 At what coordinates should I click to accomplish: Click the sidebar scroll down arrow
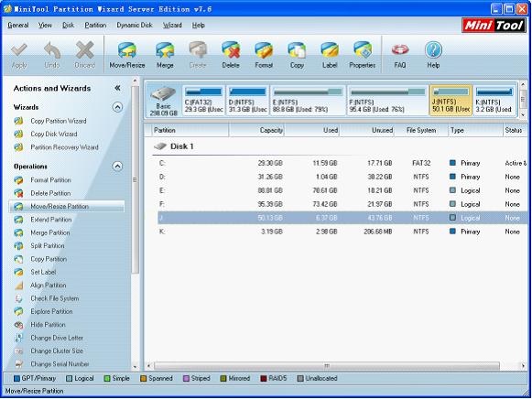(x=135, y=366)
